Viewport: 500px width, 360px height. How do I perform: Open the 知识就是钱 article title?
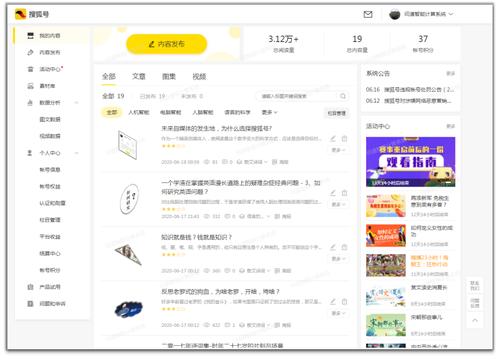pyautogui.click(x=196, y=237)
